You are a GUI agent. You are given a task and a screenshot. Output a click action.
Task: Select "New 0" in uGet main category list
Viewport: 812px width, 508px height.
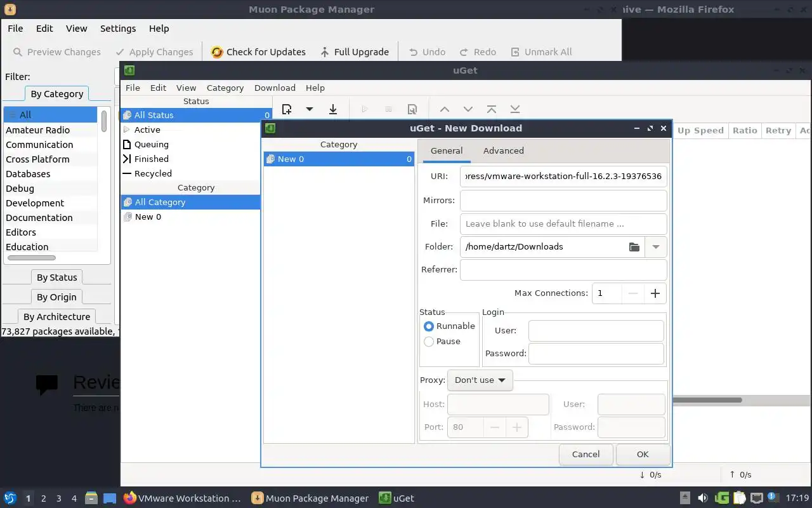[x=190, y=217]
